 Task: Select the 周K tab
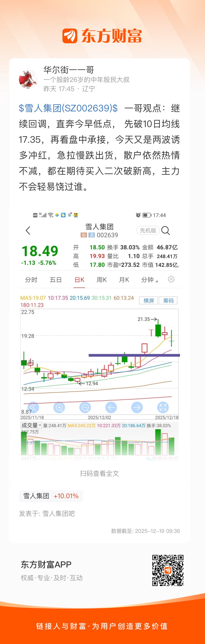[102, 279]
